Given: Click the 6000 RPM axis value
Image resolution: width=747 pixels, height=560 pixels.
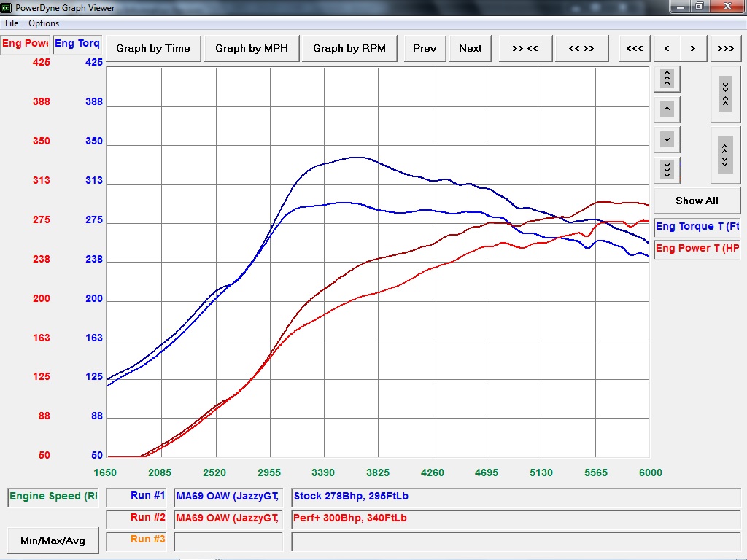Looking at the screenshot, I should coord(650,472).
